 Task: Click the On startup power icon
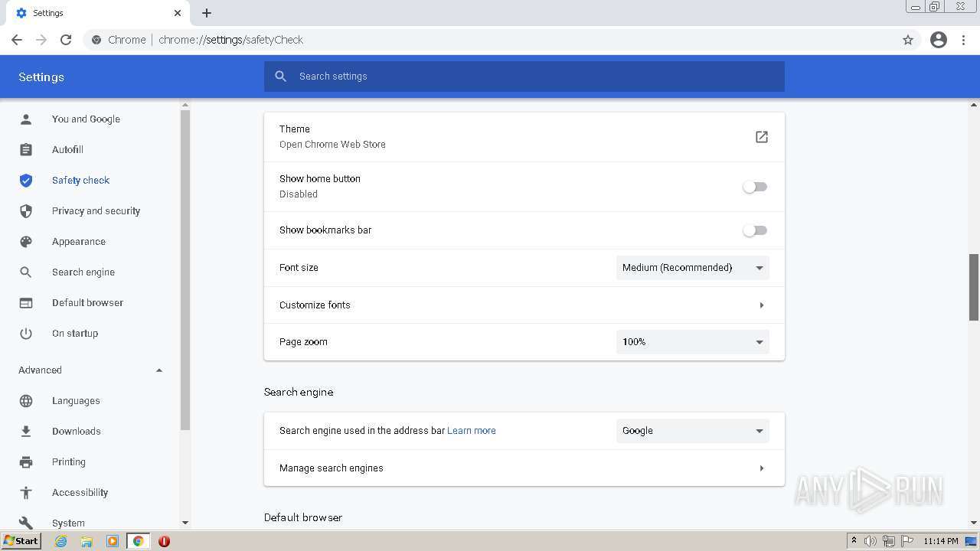pos(26,334)
